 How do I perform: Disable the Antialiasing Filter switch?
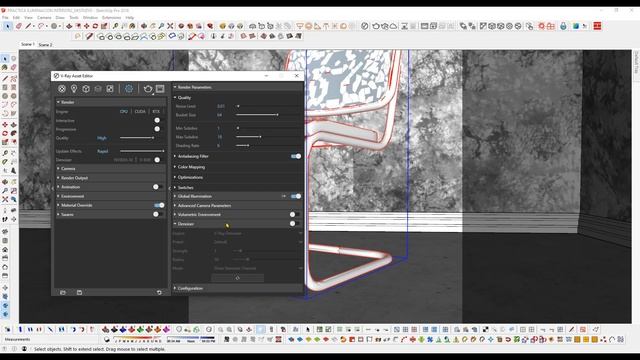(296, 156)
